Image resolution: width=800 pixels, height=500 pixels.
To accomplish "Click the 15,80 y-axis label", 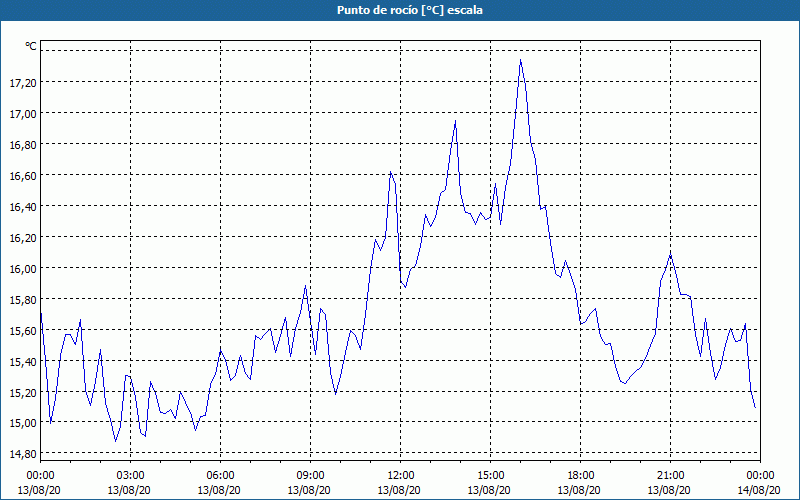I will click(x=23, y=299).
